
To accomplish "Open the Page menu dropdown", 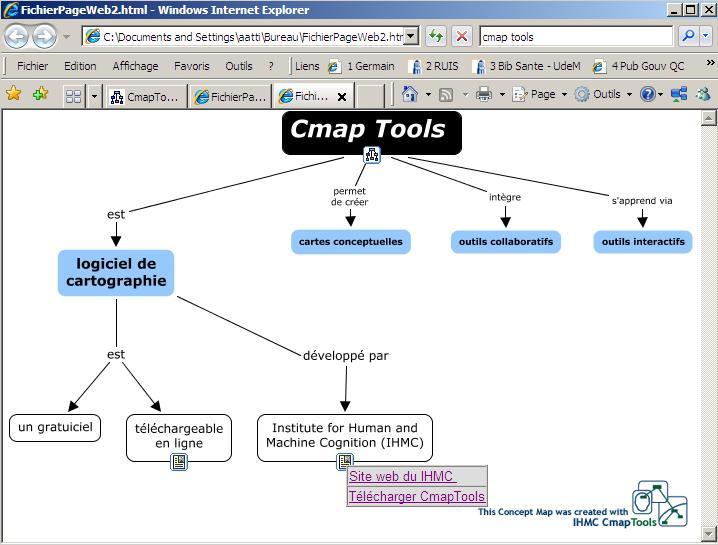I will [x=535, y=95].
